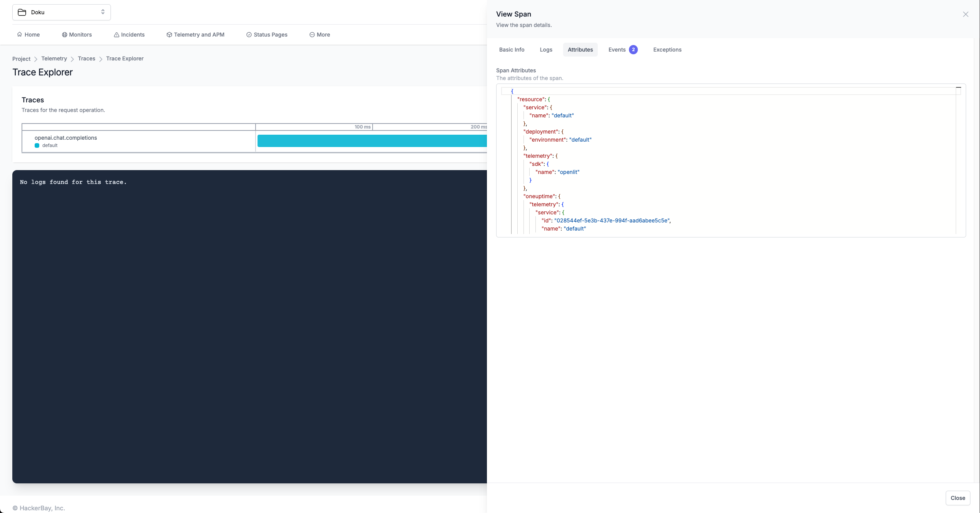Switch to the Basic Info tab
This screenshot has height=513, width=980.
[x=512, y=50]
